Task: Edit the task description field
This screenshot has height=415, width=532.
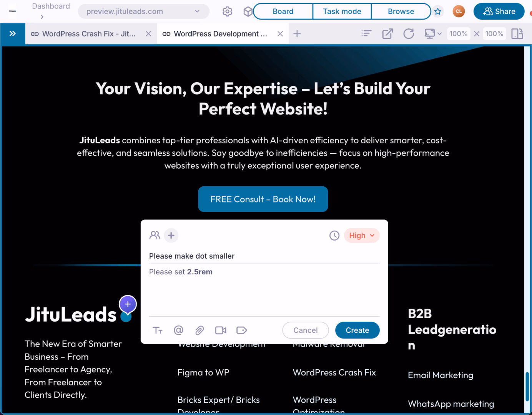Action: coord(264,291)
